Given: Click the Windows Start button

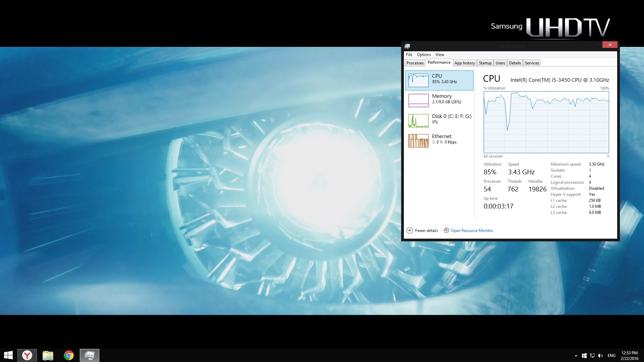Looking at the screenshot, I should pos(8,355).
